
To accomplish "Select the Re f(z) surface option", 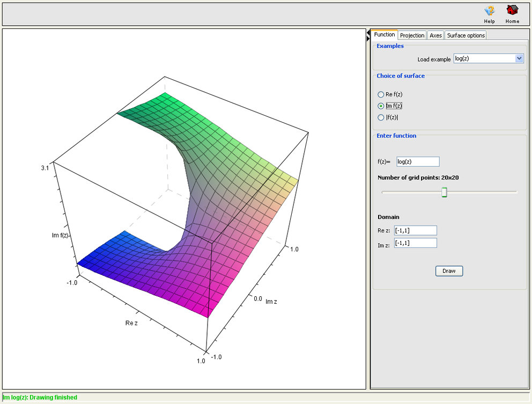I will (381, 94).
